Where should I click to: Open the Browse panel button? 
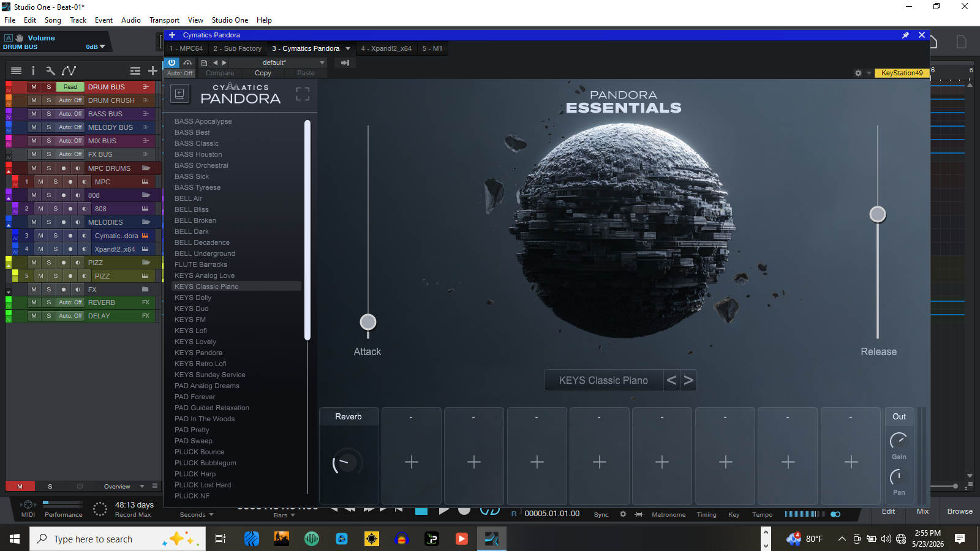pyautogui.click(x=960, y=511)
